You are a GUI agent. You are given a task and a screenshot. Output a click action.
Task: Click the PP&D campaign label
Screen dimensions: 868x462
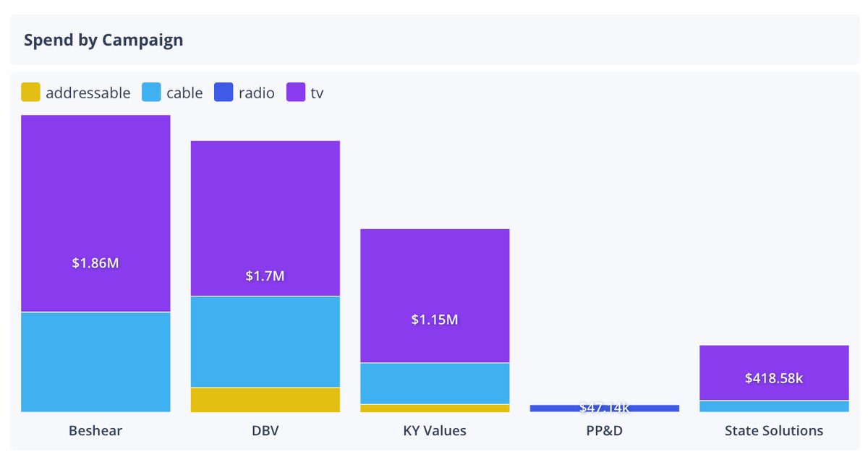click(605, 429)
